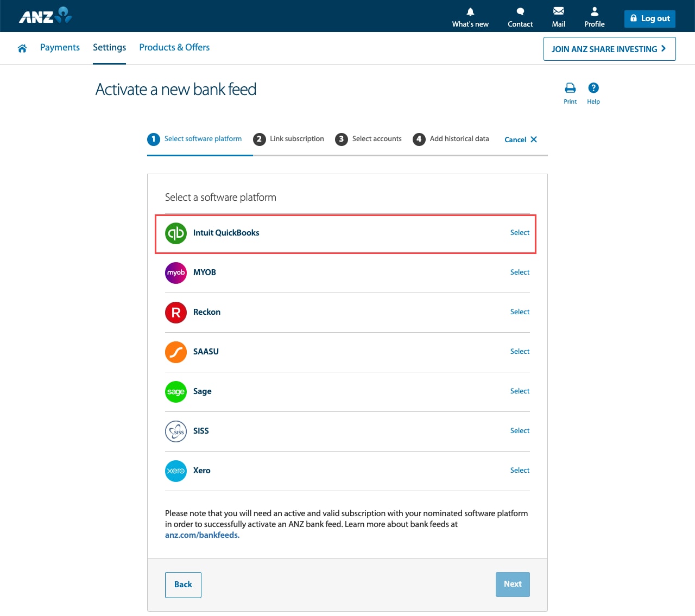Open the Payments menu

[x=60, y=48]
